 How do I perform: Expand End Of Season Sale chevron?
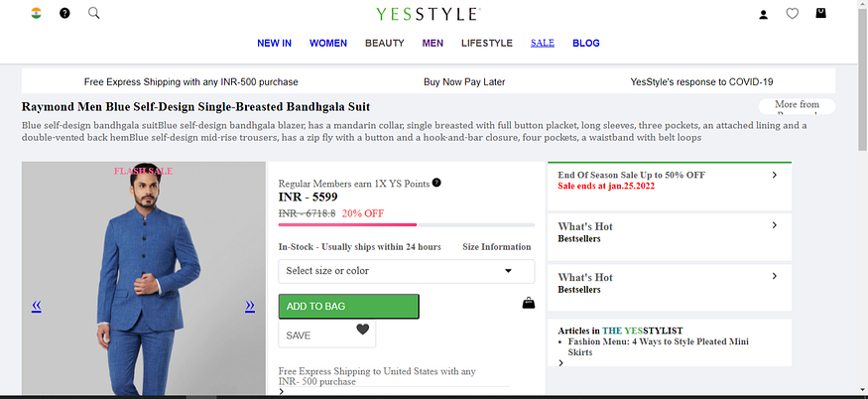point(775,175)
